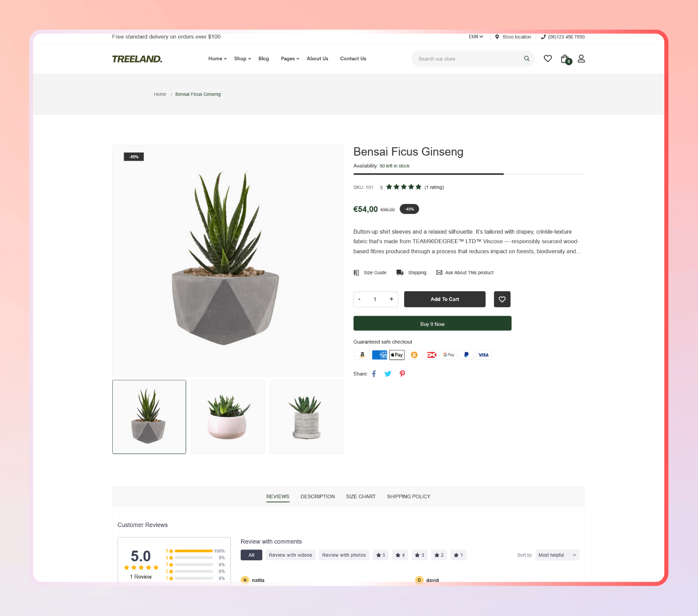The image size is (698, 616).
Task: Filter reviews by 5 stars
Action: pos(380,555)
